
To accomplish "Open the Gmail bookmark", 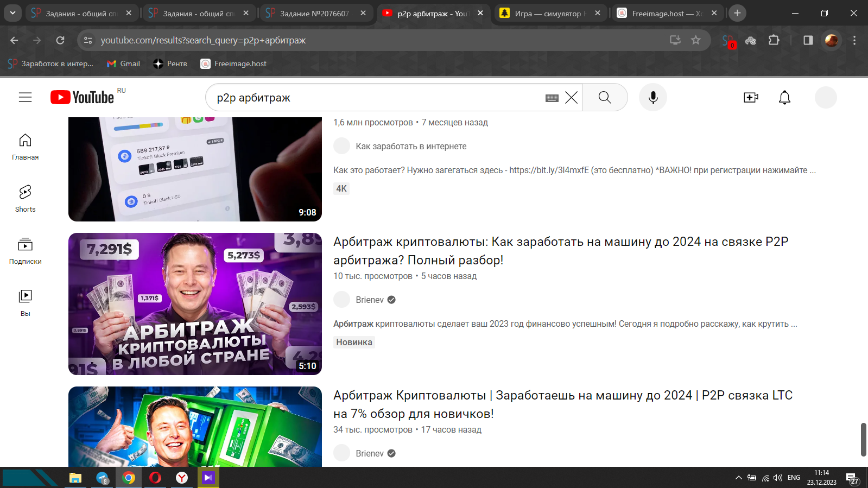I will (124, 64).
